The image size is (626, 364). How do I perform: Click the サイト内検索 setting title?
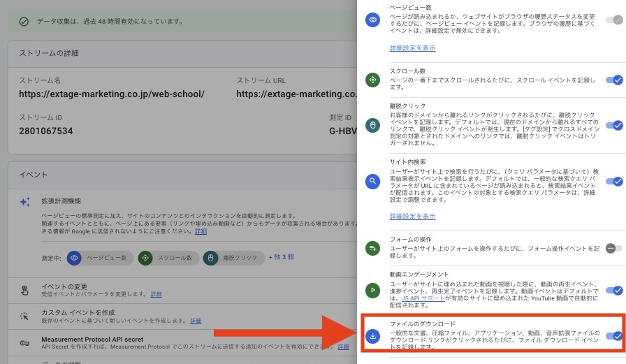click(407, 161)
